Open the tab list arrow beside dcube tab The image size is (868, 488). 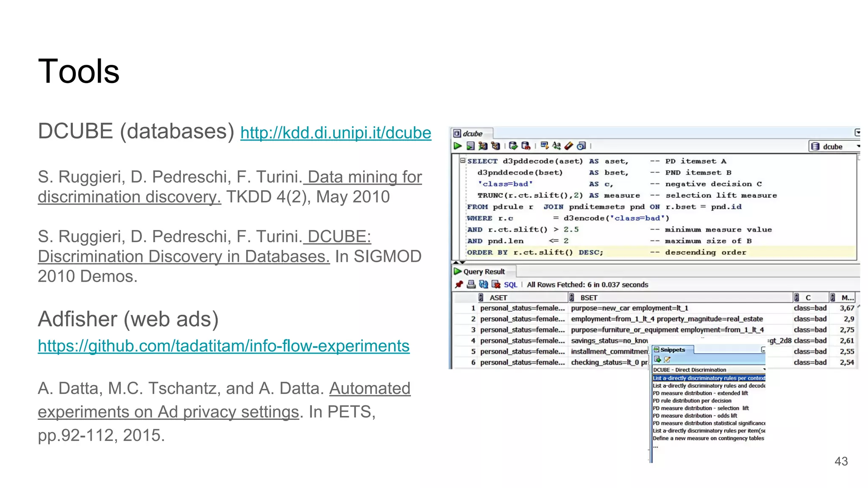coord(857,133)
